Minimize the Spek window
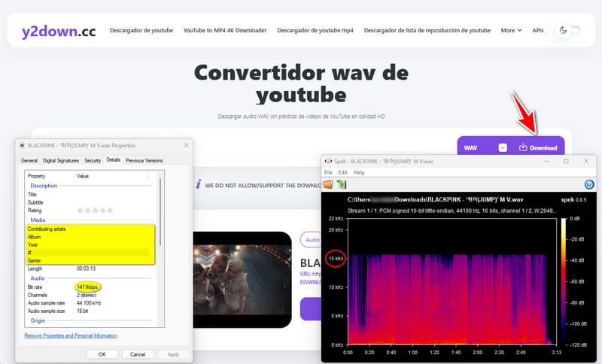The width and height of the screenshot is (602, 364). (546, 162)
